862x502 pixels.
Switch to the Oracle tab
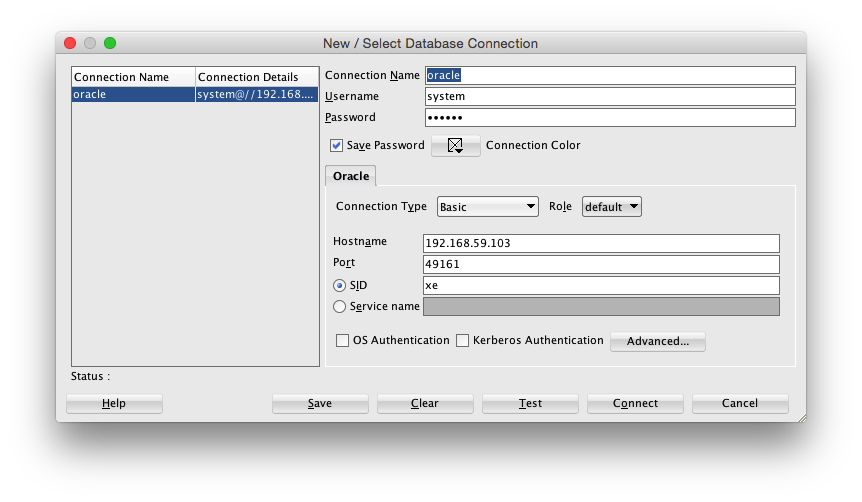click(351, 176)
